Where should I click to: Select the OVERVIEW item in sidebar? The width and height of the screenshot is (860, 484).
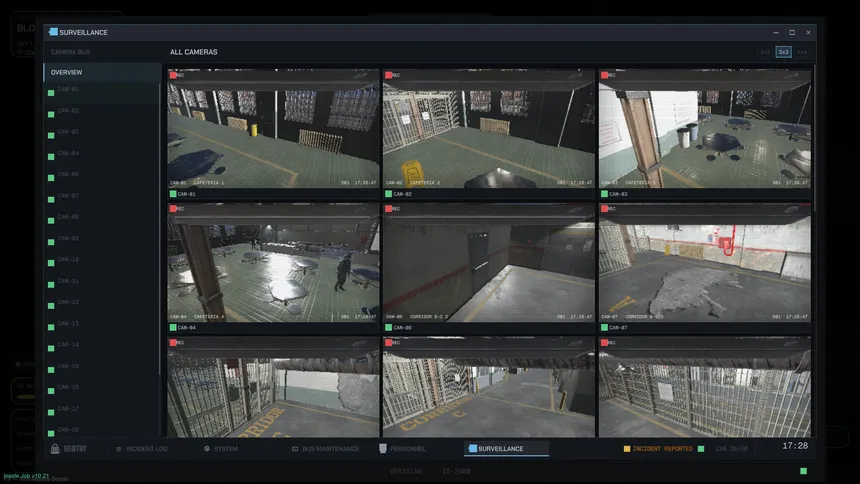[x=102, y=72]
